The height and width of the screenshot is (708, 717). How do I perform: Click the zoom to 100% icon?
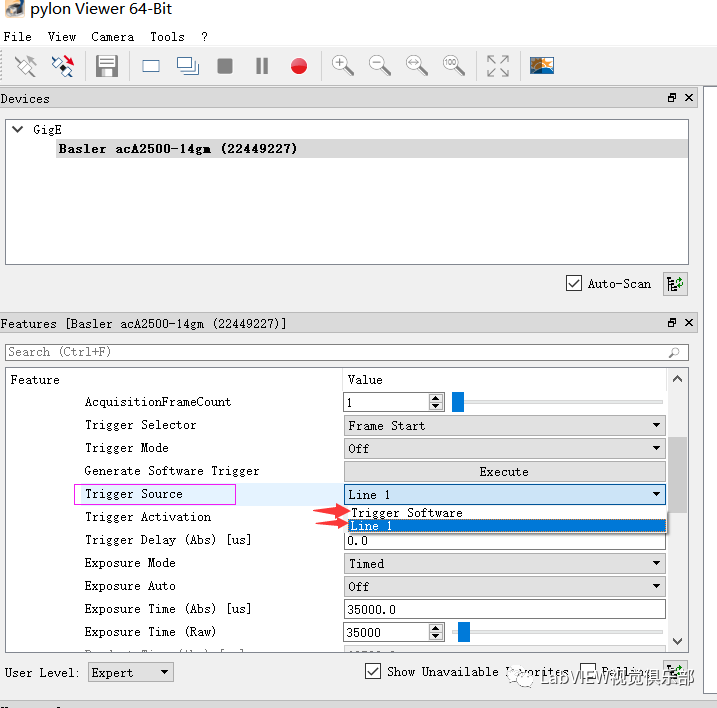pyautogui.click(x=454, y=66)
